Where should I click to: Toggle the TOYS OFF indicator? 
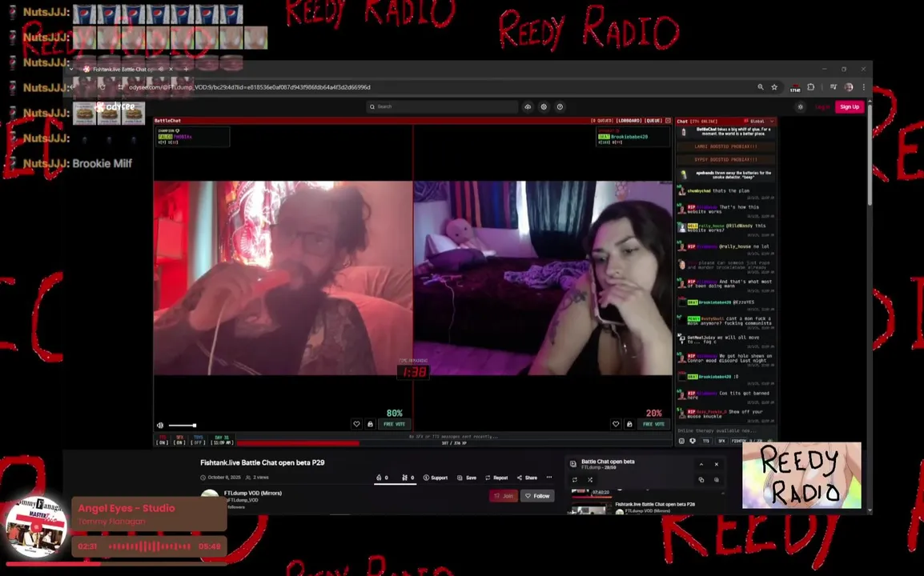coord(198,440)
